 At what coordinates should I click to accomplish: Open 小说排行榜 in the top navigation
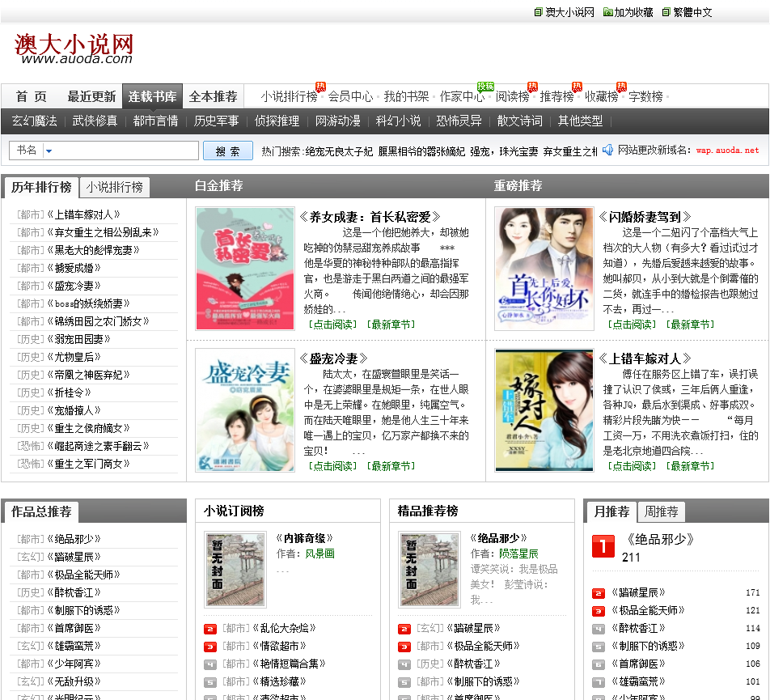coord(290,96)
